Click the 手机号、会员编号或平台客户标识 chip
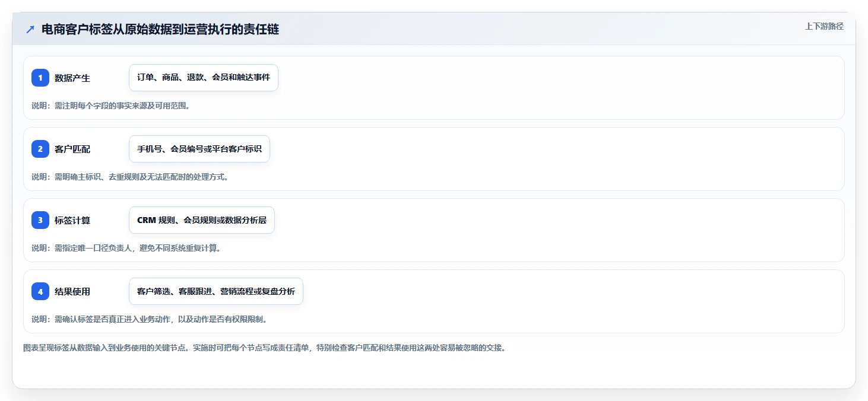 pos(199,149)
